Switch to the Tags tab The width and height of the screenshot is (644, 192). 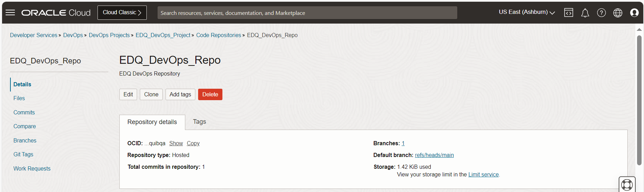click(x=200, y=122)
